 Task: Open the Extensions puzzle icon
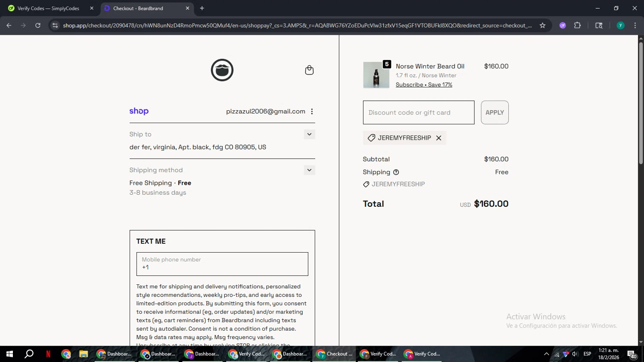577,25
